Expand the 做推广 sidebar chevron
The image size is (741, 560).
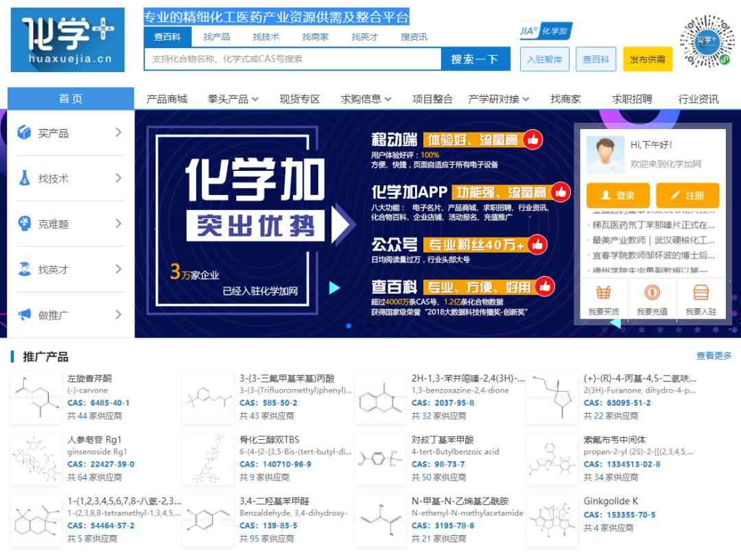(119, 315)
